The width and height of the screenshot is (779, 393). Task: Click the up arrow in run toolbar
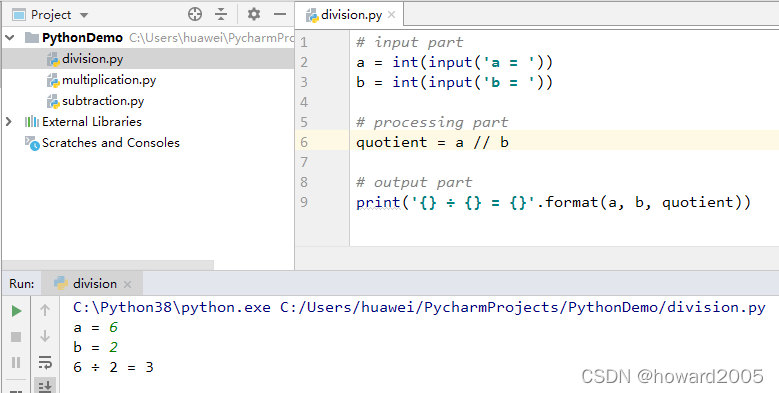(45, 311)
